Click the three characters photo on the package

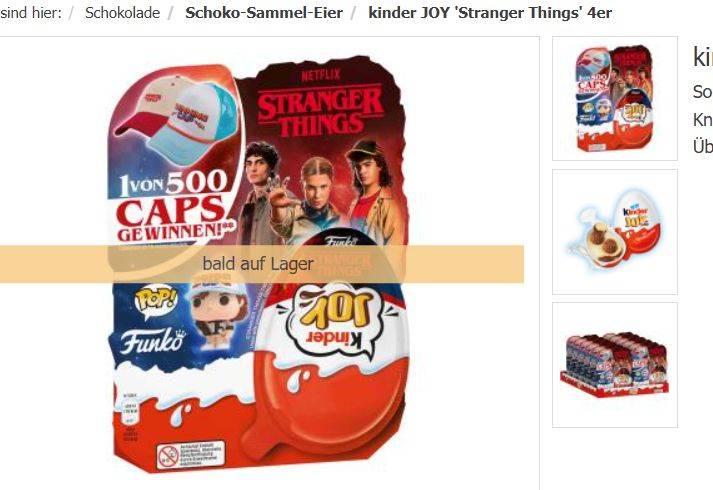[x=323, y=193]
